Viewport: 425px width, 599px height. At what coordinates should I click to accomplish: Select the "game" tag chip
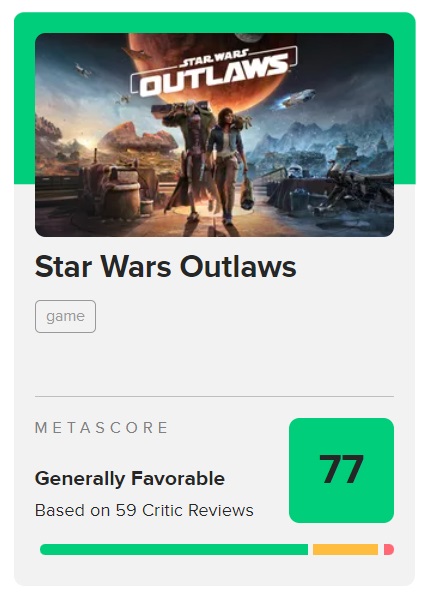point(65,316)
